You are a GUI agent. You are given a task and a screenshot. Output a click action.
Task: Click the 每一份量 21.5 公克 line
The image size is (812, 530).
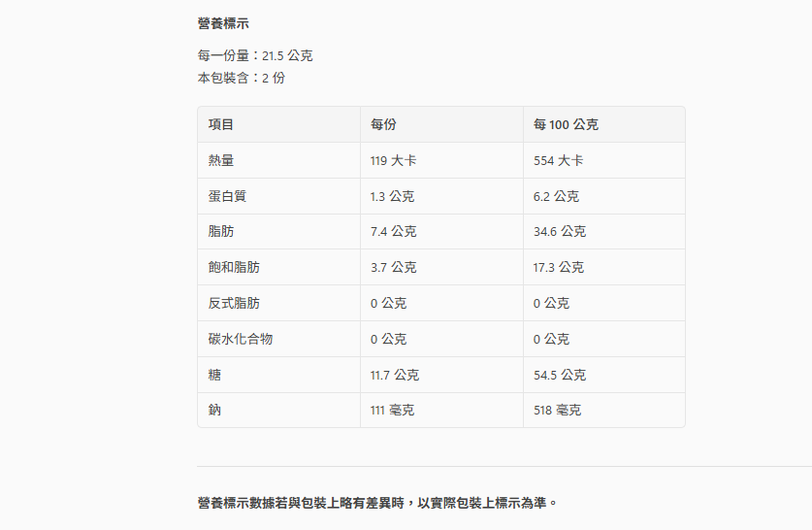point(254,55)
